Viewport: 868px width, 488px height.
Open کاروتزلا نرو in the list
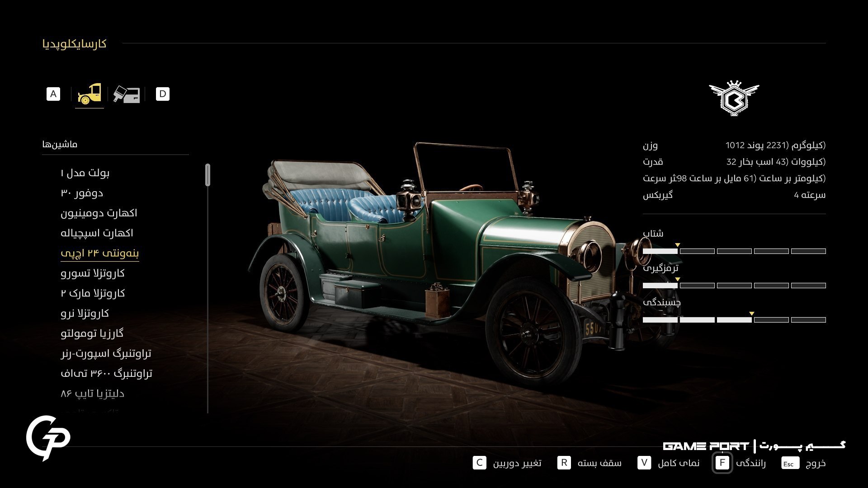point(85,314)
